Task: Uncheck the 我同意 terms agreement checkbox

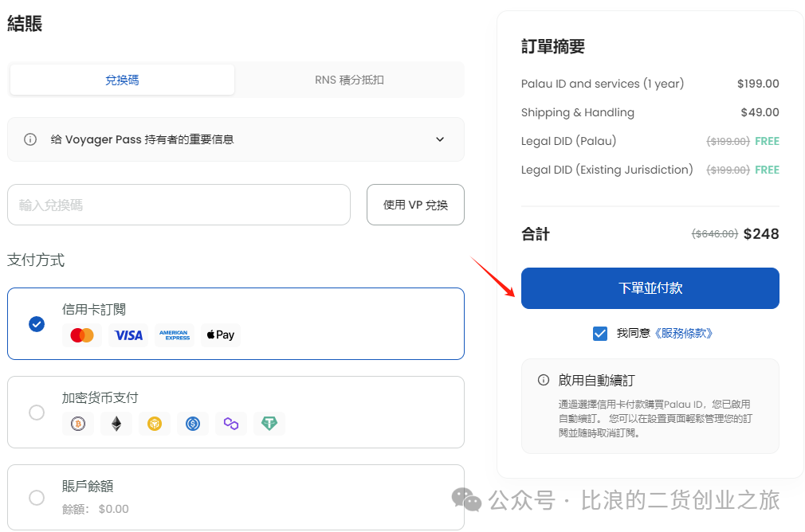Action: [x=599, y=333]
